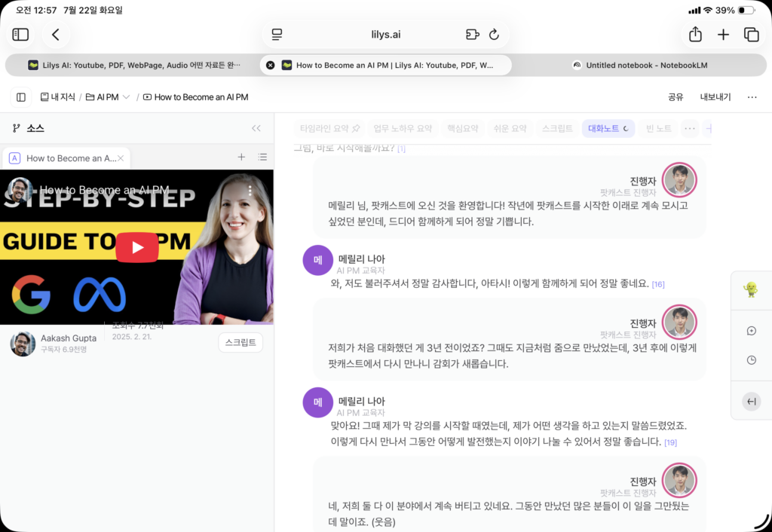This screenshot has width=772, height=532.
Task: Open a new Safari tab with plus
Action: 723,35
